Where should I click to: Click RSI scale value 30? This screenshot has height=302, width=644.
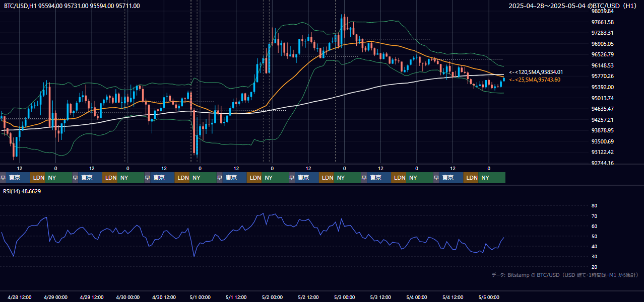[x=594, y=257]
